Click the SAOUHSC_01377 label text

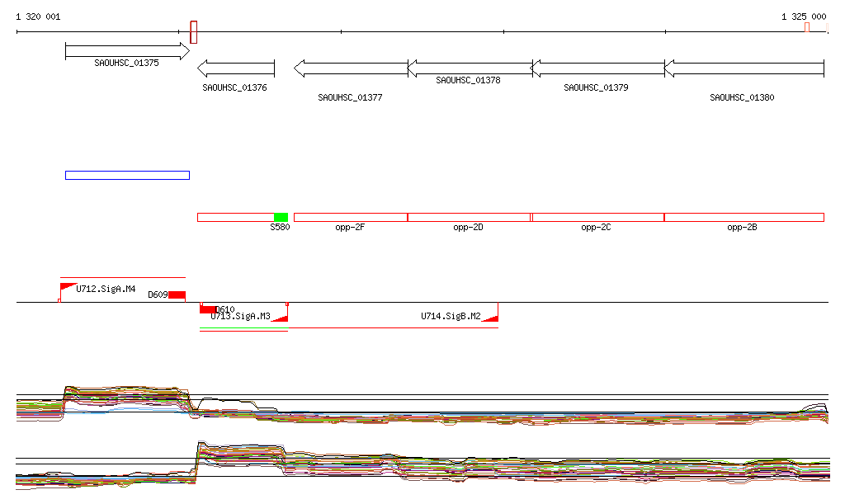click(350, 97)
